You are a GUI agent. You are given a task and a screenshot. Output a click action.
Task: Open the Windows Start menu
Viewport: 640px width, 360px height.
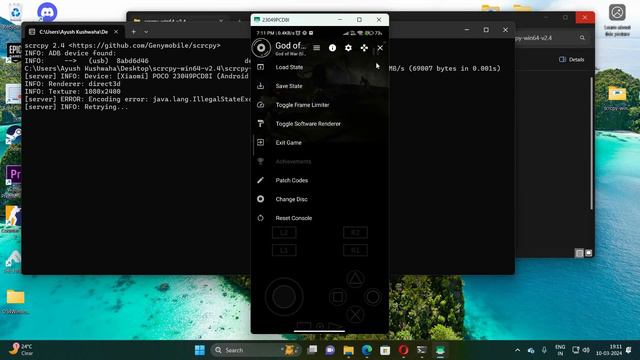click(200, 350)
